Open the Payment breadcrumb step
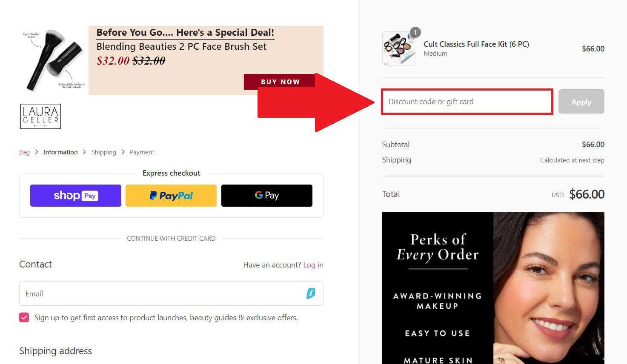Viewport: 627px width, 364px height. tap(142, 152)
